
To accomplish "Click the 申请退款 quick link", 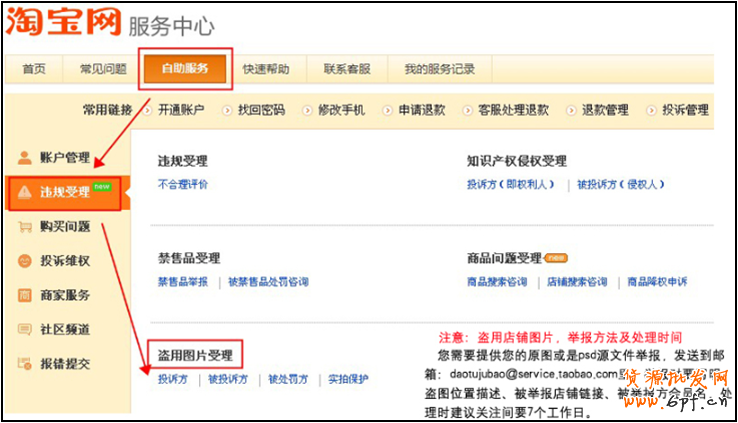I will pos(422,110).
